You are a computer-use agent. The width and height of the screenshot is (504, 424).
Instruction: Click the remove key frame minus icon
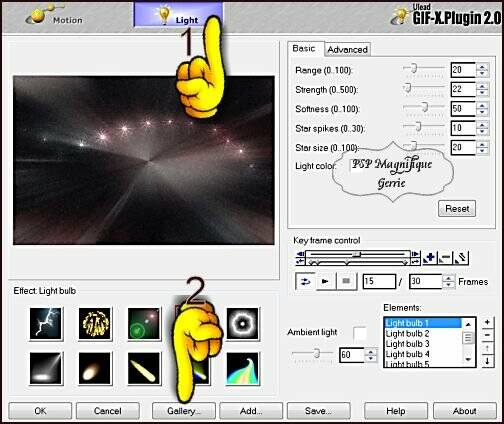pyautogui.click(x=445, y=258)
